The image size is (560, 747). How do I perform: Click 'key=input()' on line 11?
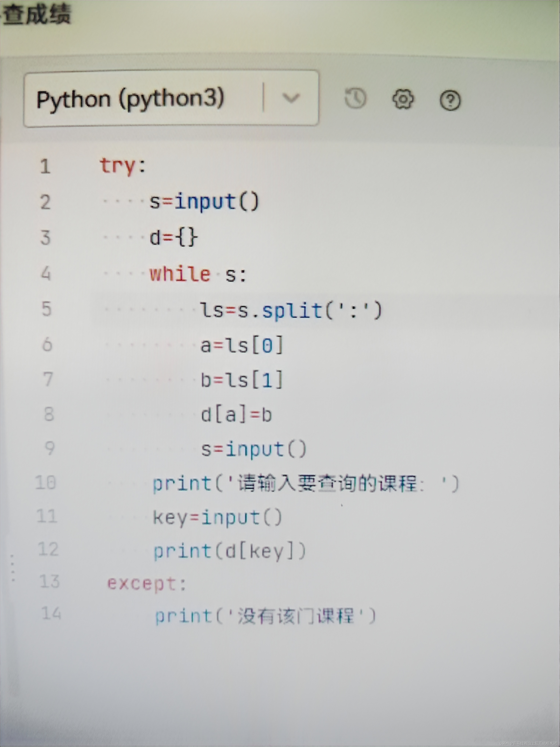point(217,518)
